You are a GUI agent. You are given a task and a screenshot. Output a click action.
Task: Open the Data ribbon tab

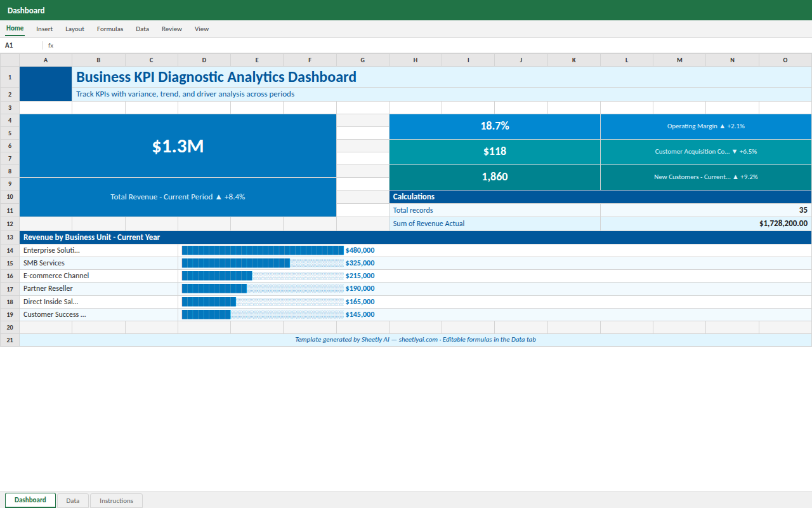pyautogui.click(x=142, y=29)
